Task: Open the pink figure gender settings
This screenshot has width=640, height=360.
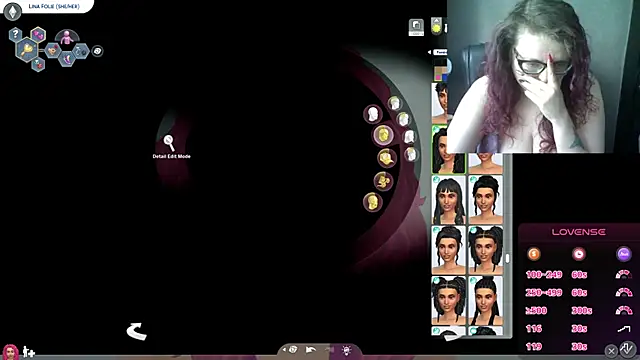Action: (67, 37)
